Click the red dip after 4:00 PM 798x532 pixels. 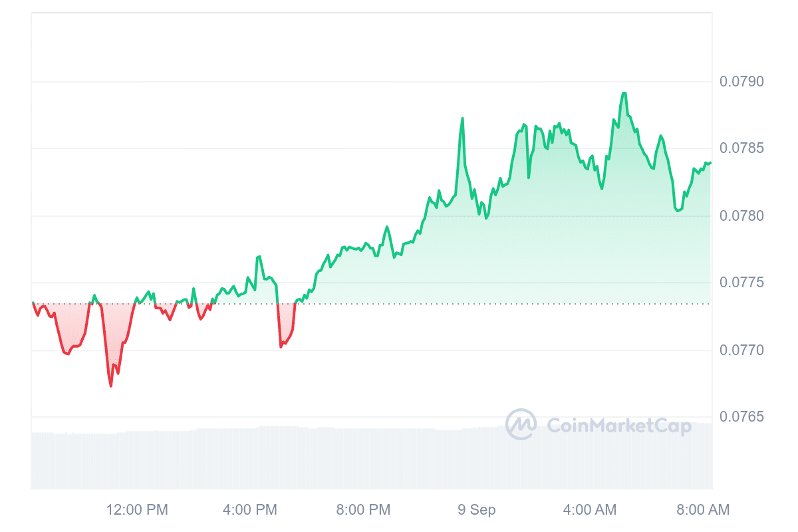(x=281, y=346)
